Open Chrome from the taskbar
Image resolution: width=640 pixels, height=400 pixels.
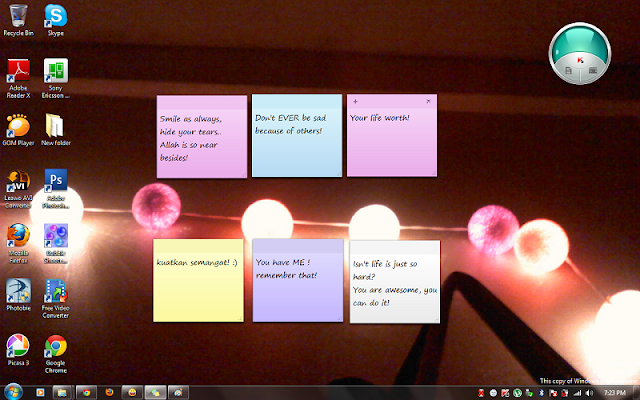coord(86,393)
